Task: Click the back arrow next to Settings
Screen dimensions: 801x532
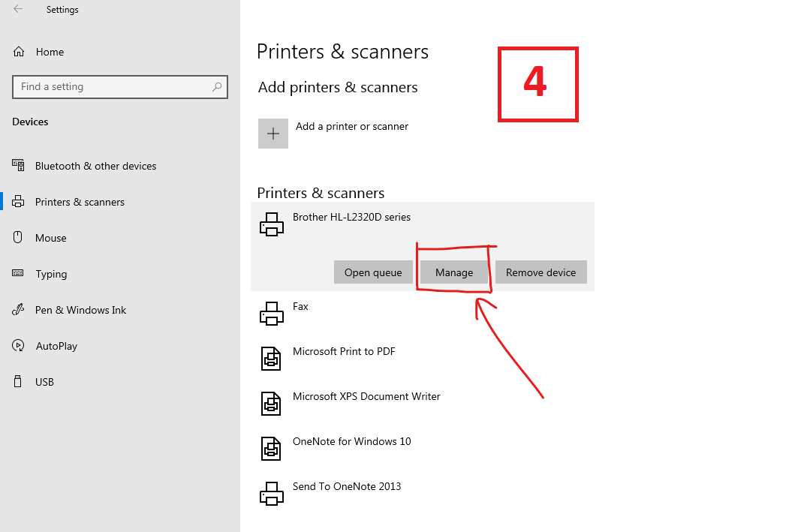Action: [x=18, y=9]
